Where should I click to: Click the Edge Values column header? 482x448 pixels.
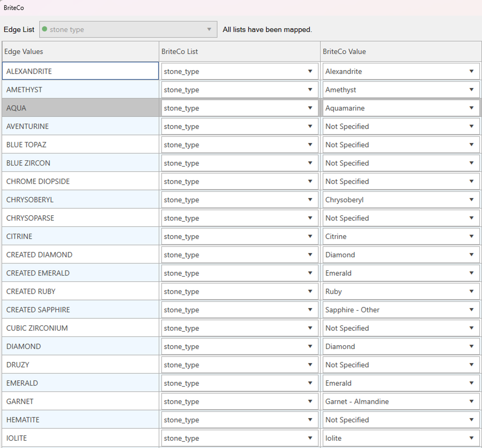point(80,52)
